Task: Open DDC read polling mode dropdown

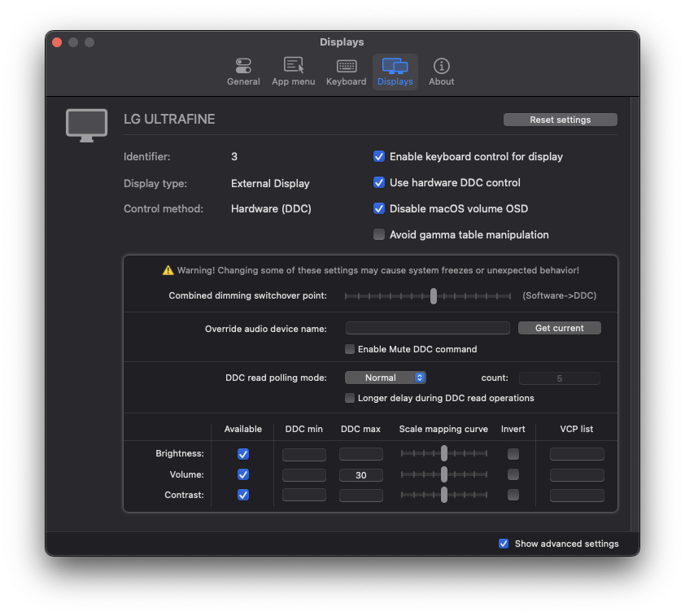Action: pyautogui.click(x=386, y=378)
